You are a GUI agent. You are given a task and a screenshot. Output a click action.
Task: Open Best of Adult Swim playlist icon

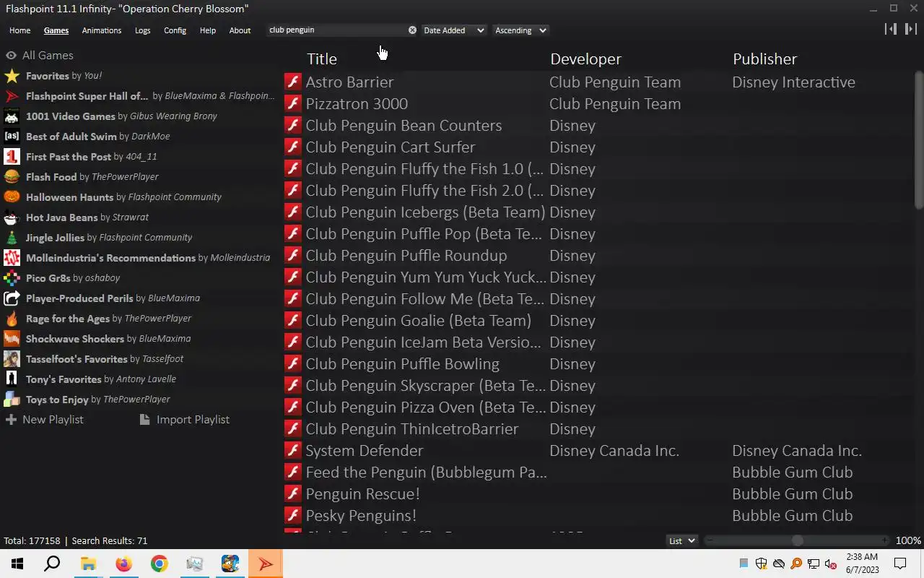click(12, 137)
